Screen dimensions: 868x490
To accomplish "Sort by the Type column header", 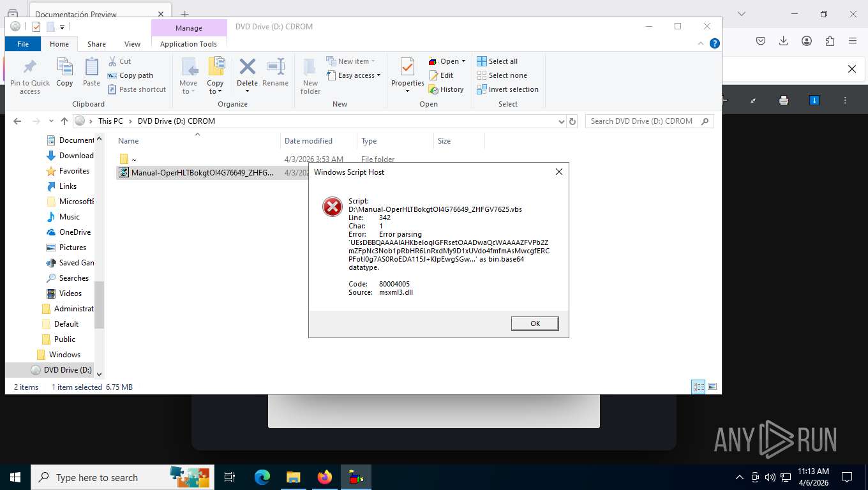I will [395, 141].
